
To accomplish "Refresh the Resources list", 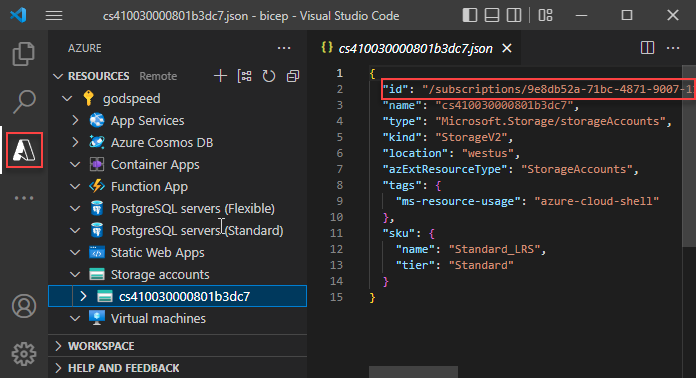I will [x=269, y=76].
